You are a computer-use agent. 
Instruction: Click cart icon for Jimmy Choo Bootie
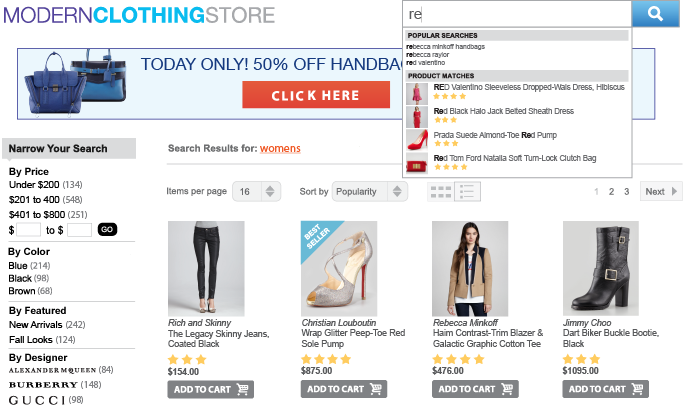637,389
